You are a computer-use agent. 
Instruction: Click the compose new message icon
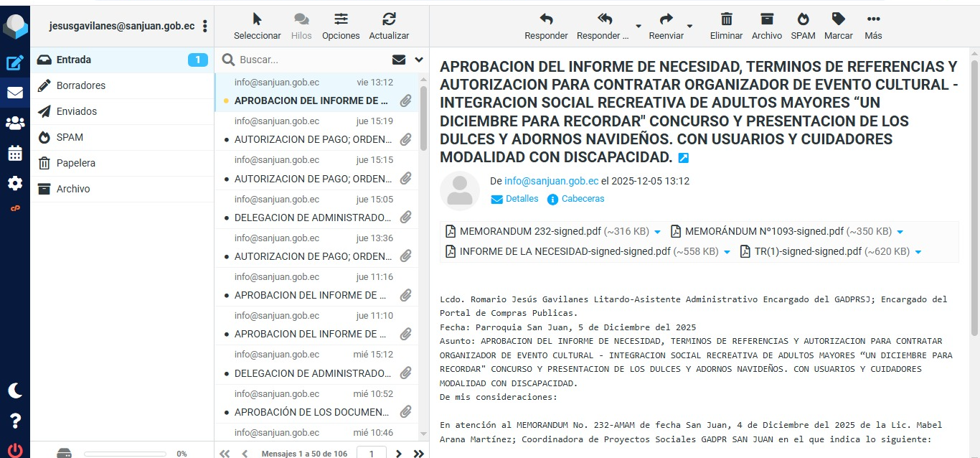click(14, 62)
